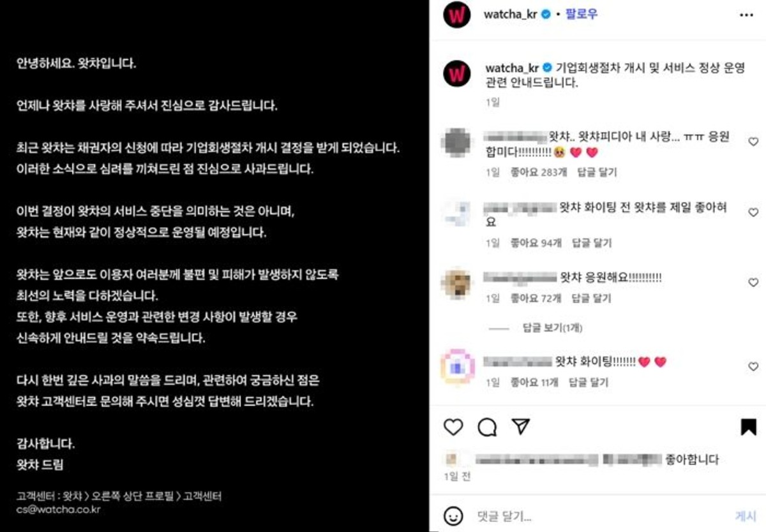The width and height of the screenshot is (766, 532).
Task: Click the watcha_kr header profile logo
Action: coord(456,14)
